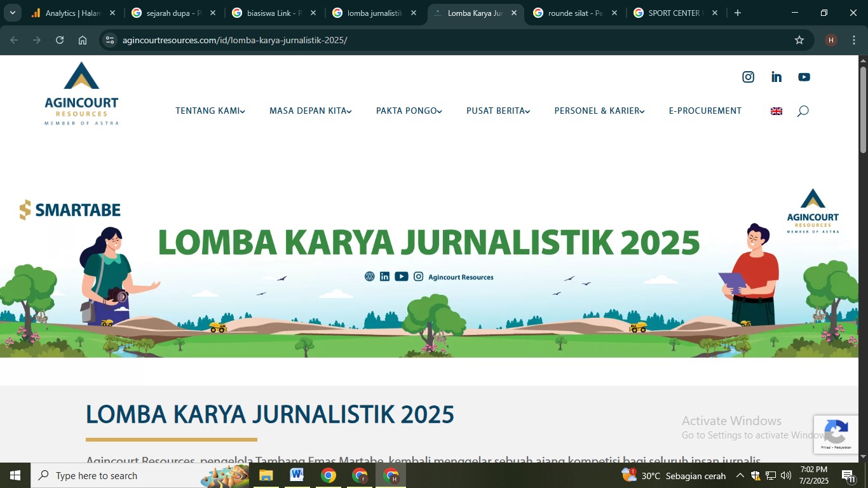Click the Lomba Karya Jurnalistik 2025 banner

[429, 270]
